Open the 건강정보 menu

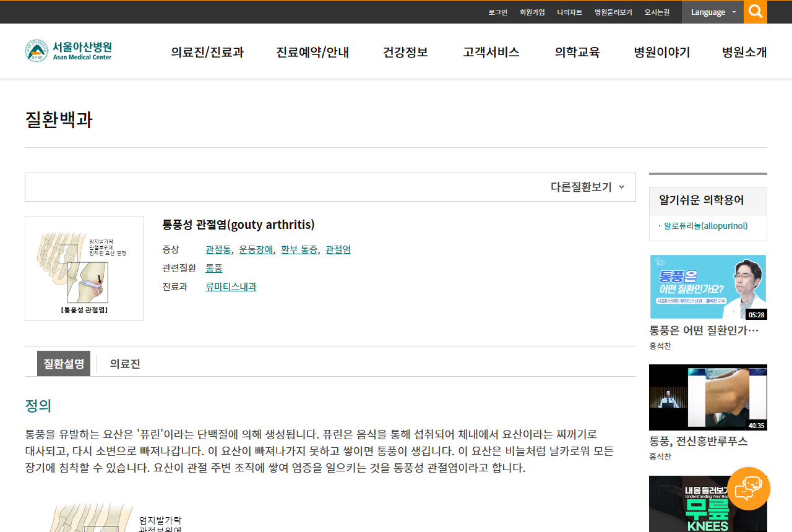point(405,52)
